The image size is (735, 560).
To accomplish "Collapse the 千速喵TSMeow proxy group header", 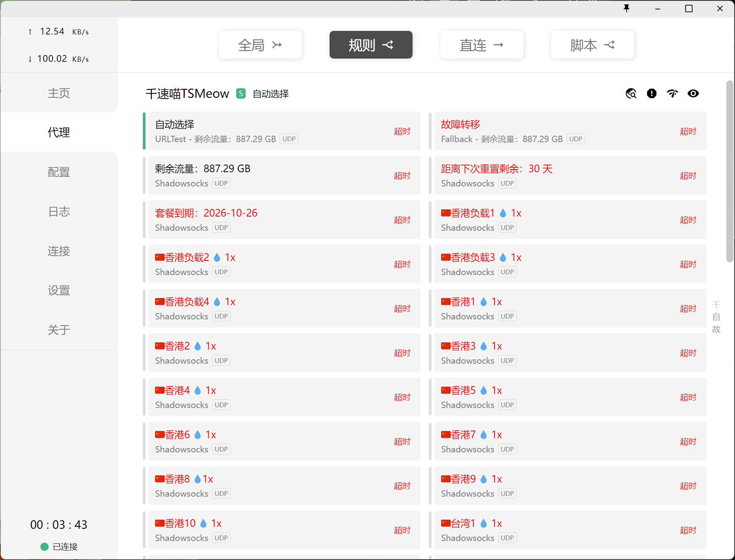I will pos(187,94).
